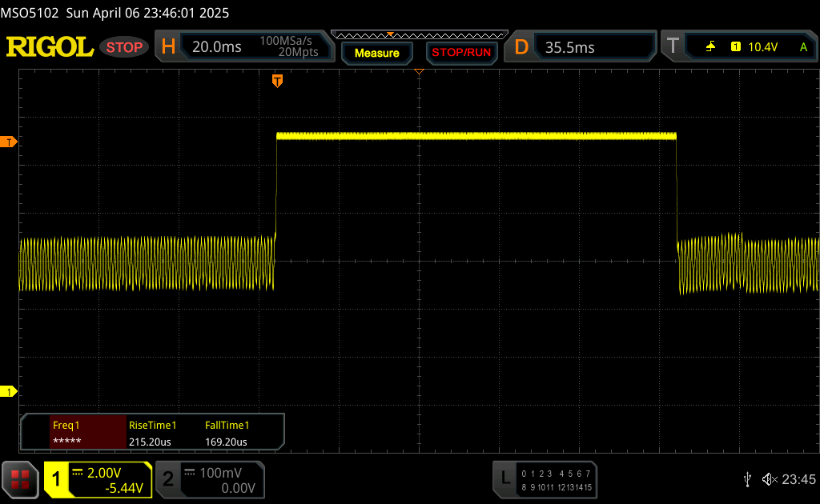Click the channel 1 DC coupling symbol

(x=78, y=473)
